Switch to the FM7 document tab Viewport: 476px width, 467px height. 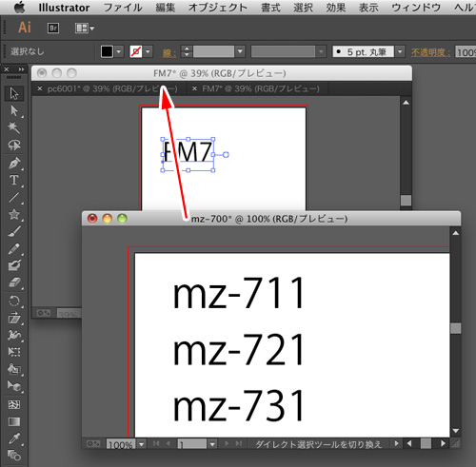click(261, 88)
